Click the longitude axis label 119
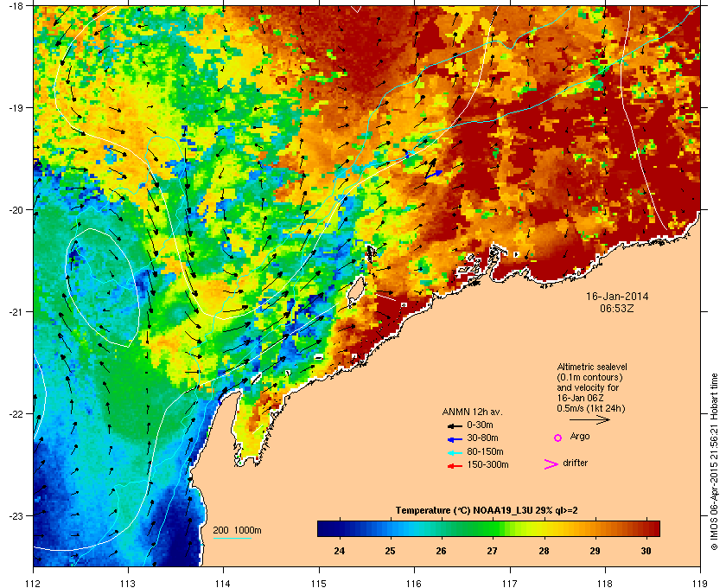Screen dimensions: 726x588 (700, 583)
